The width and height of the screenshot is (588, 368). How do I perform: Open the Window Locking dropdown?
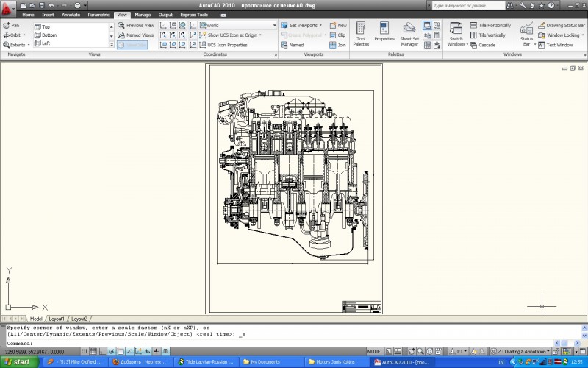point(583,35)
